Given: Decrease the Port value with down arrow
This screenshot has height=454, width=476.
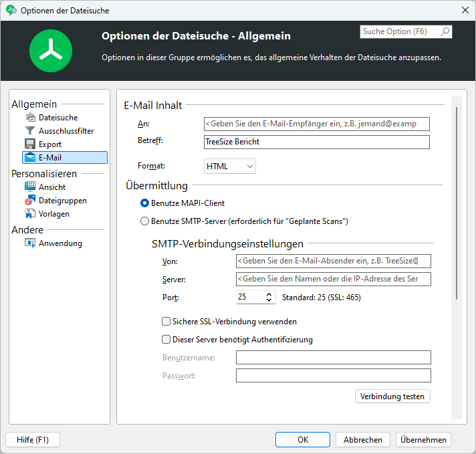Looking at the screenshot, I should (x=269, y=300).
